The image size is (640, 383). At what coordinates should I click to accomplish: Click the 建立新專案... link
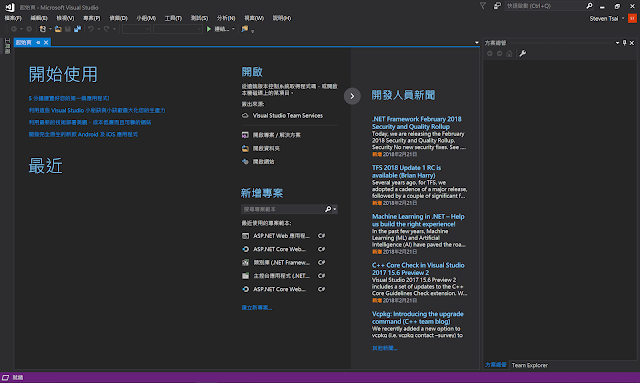[256, 307]
